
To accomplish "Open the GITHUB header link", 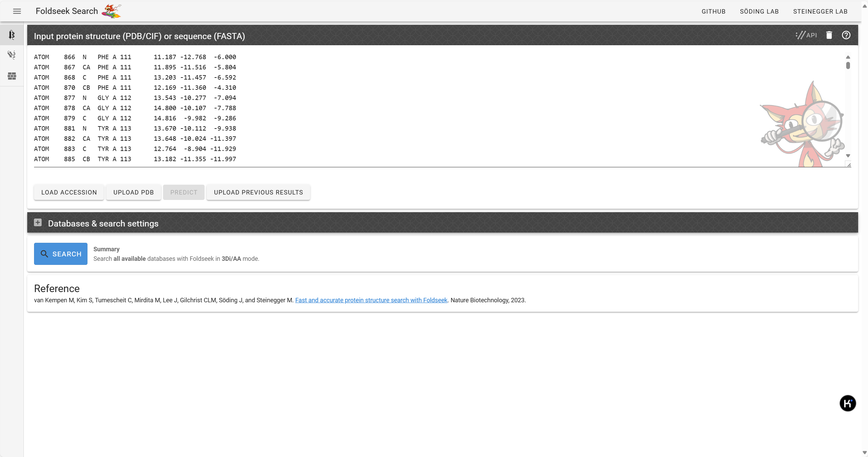I will point(713,12).
